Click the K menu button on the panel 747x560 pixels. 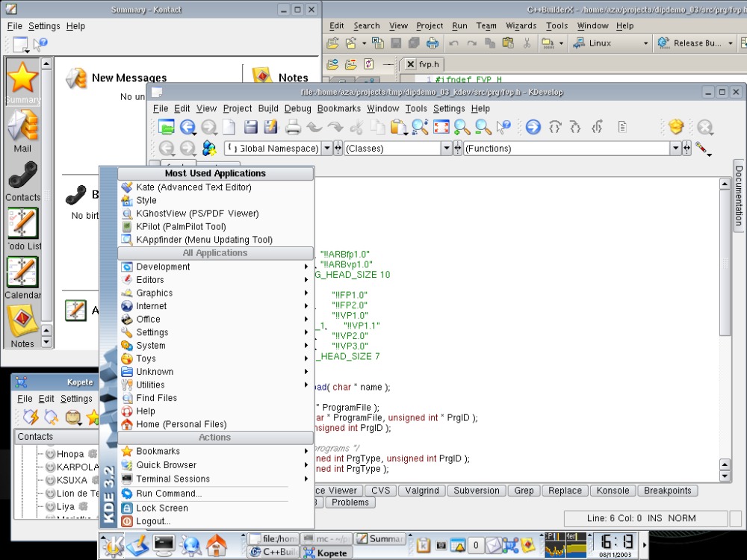pos(113,545)
